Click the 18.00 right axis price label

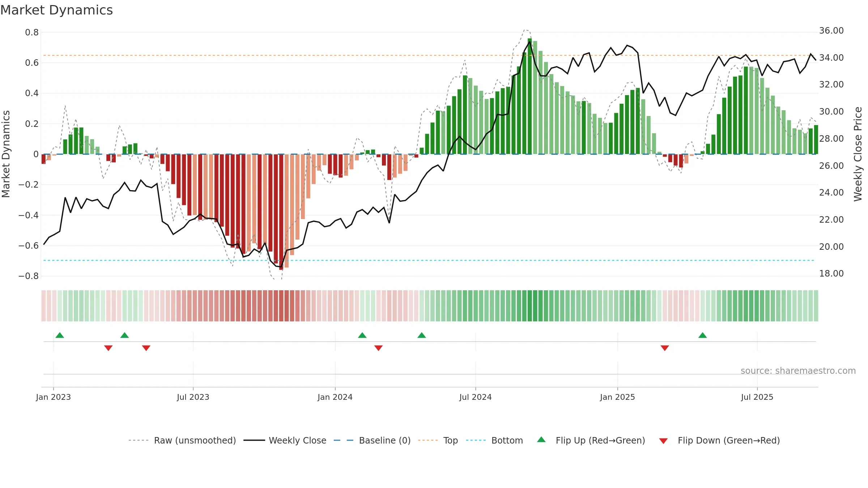(831, 274)
